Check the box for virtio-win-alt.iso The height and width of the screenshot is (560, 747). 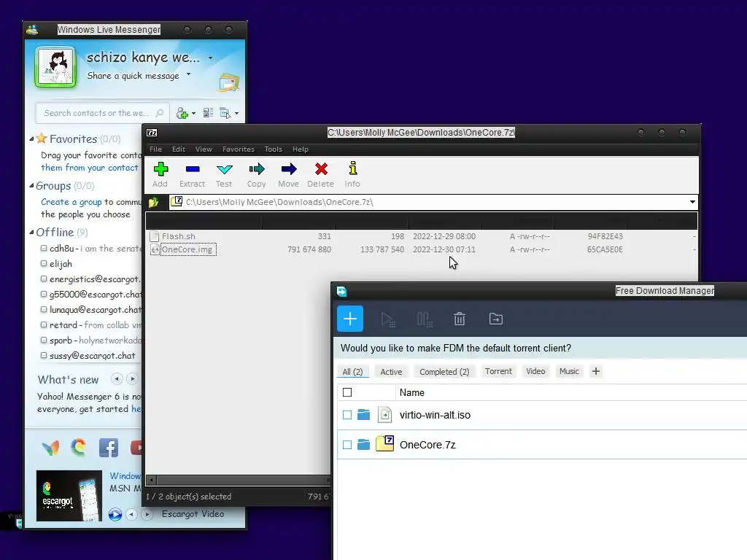[347, 415]
